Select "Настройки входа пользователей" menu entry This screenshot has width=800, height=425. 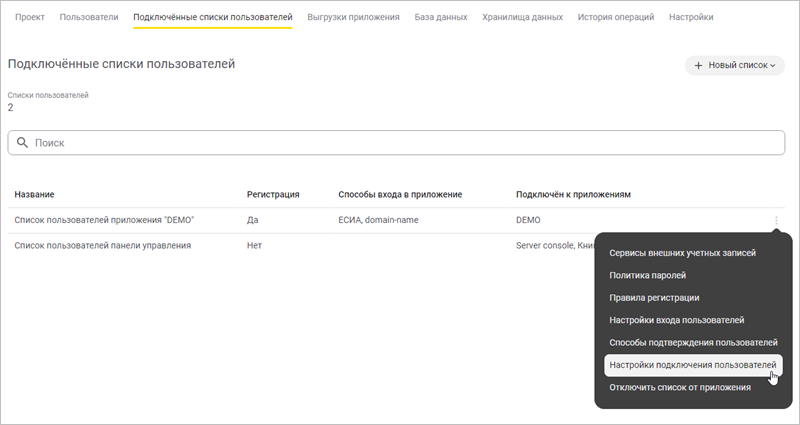tap(676, 320)
